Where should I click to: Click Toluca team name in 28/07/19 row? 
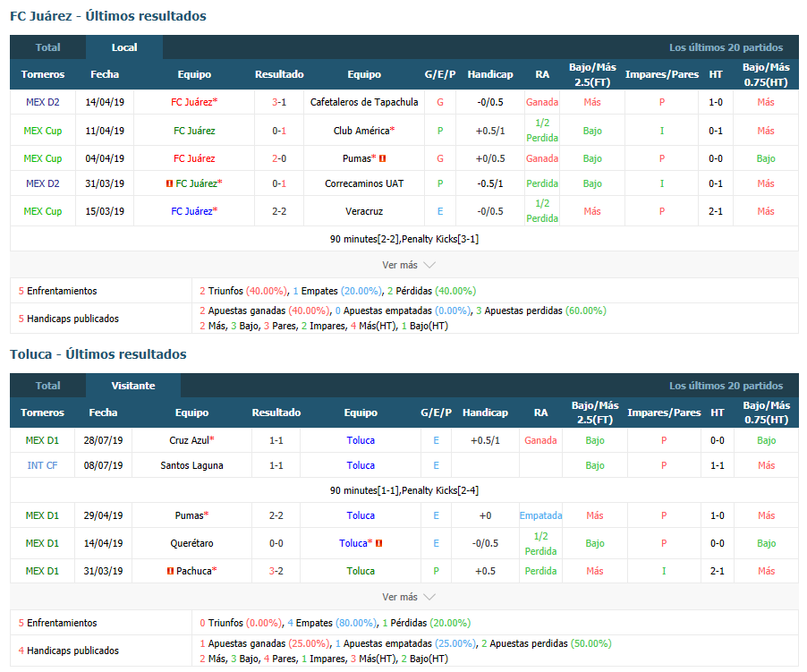(361, 440)
